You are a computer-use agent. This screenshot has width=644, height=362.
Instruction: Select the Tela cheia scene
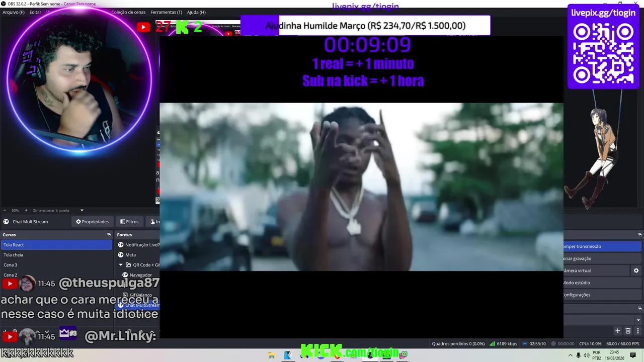56,255
